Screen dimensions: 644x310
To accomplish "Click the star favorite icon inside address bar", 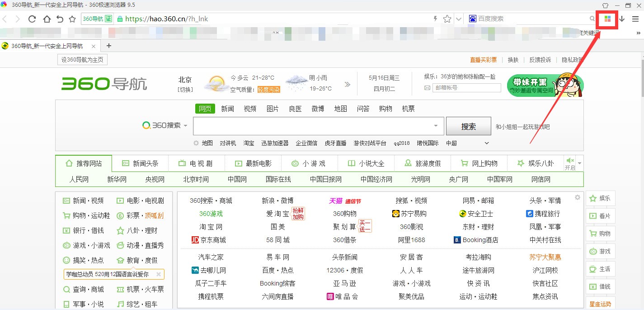I will point(447,19).
